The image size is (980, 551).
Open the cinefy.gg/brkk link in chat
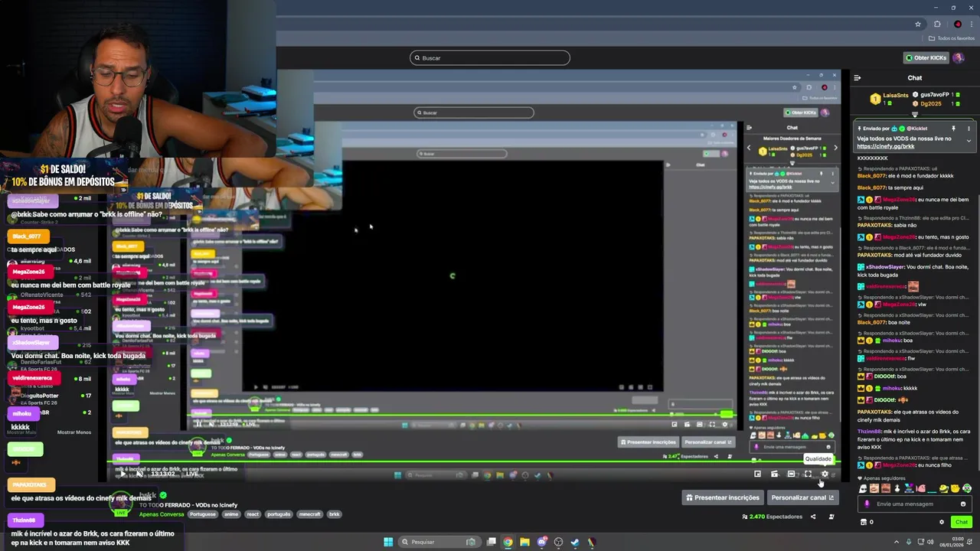885,146
